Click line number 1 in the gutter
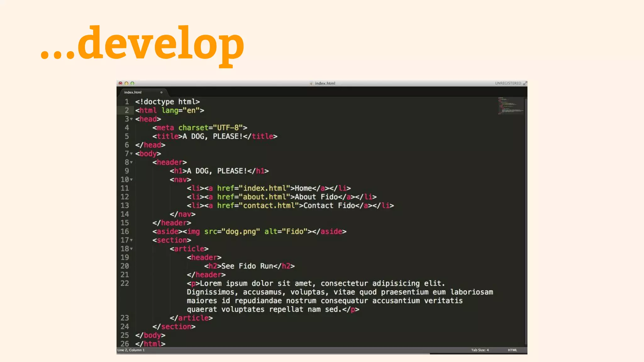Screen dimensions: 644x362 (x=127, y=102)
